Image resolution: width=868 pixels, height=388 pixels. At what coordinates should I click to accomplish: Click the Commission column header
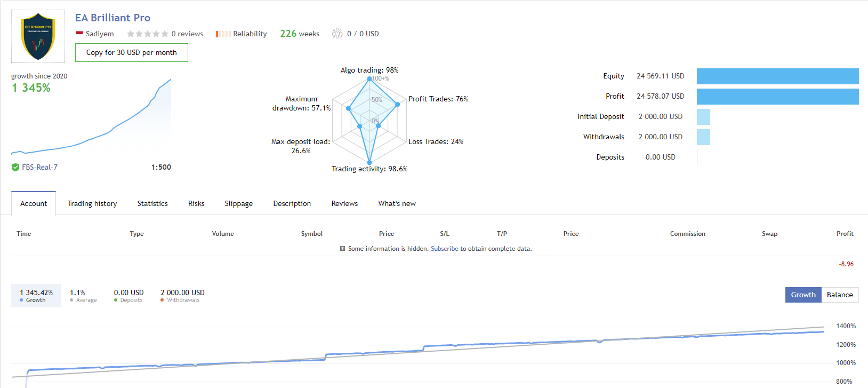688,234
